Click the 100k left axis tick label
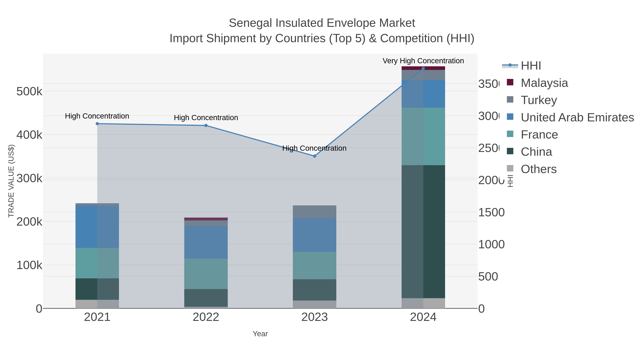Image resolution: width=644 pixels, height=362 pixels. (x=29, y=265)
